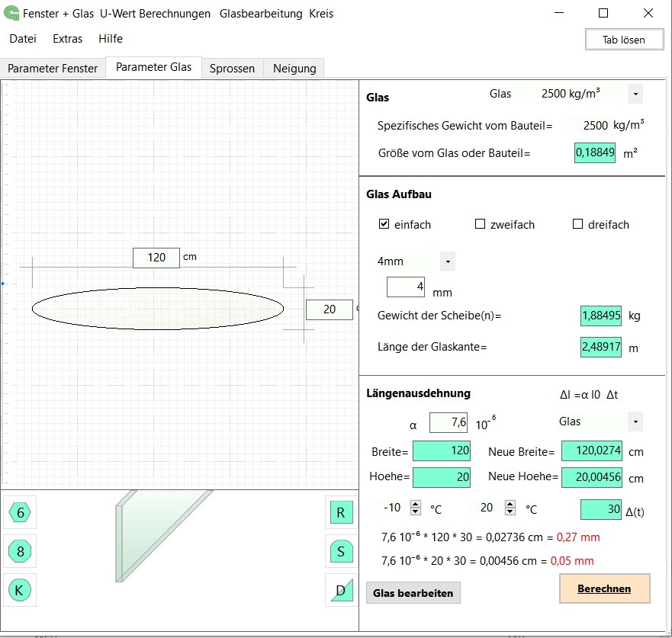Click the Gewicht der Scheibe field 1,88495
The image size is (672, 638).
[x=601, y=316]
